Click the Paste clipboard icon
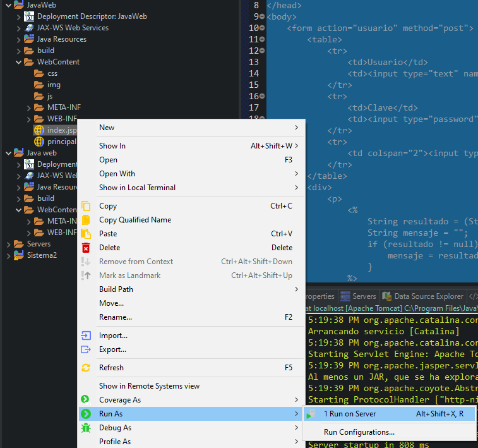 click(86, 234)
